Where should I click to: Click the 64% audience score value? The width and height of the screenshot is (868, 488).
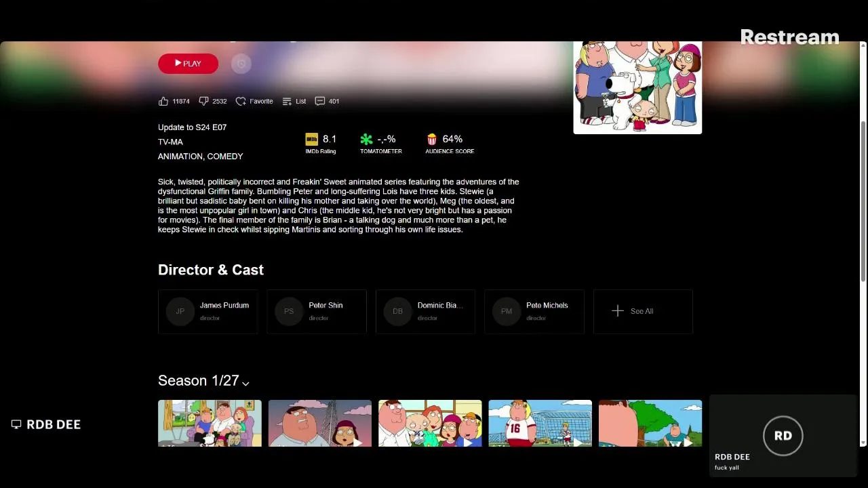pyautogui.click(x=452, y=139)
